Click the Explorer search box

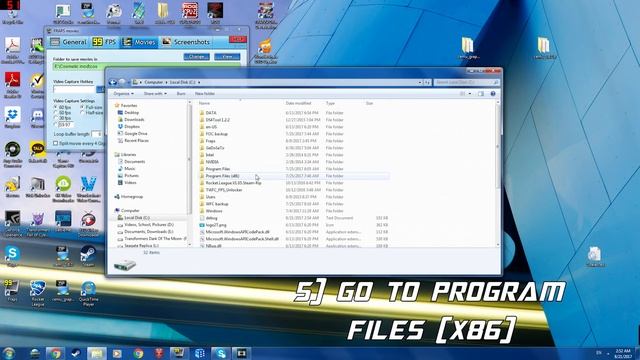(x=466, y=82)
